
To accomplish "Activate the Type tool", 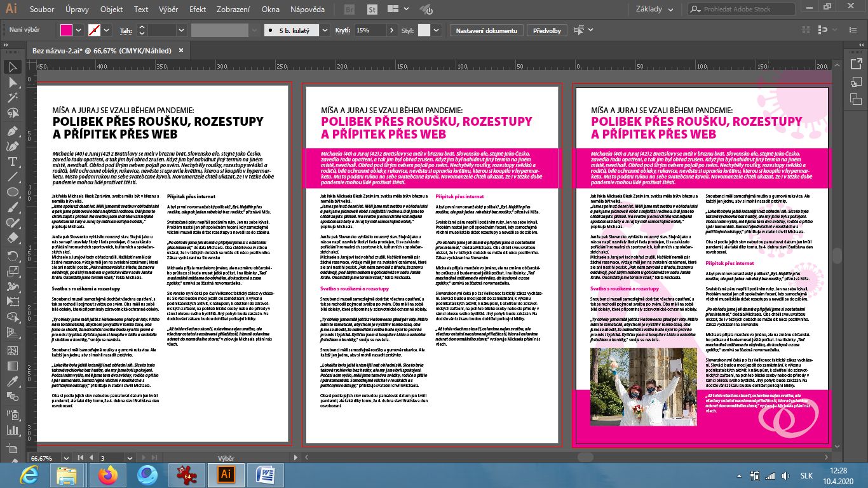I will click(12, 161).
